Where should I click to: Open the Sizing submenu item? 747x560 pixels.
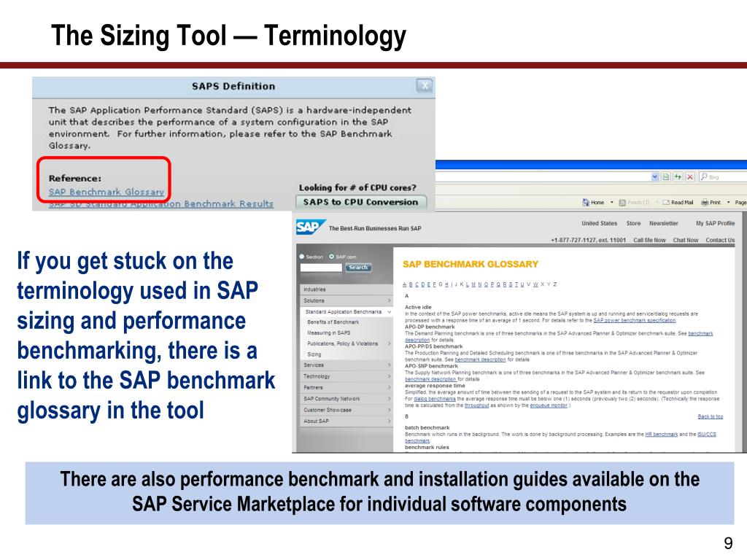pyautogui.click(x=314, y=355)
